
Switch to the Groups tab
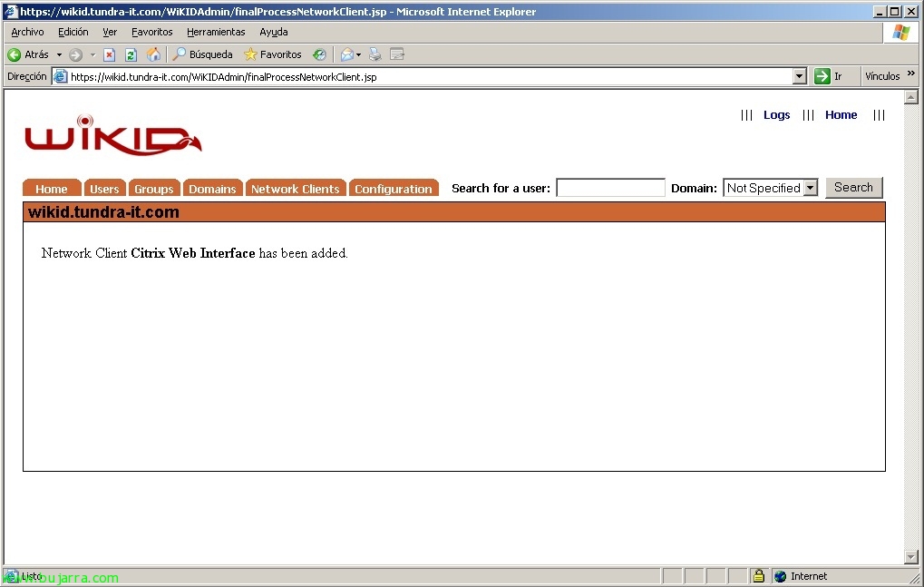tap(154, 188)
